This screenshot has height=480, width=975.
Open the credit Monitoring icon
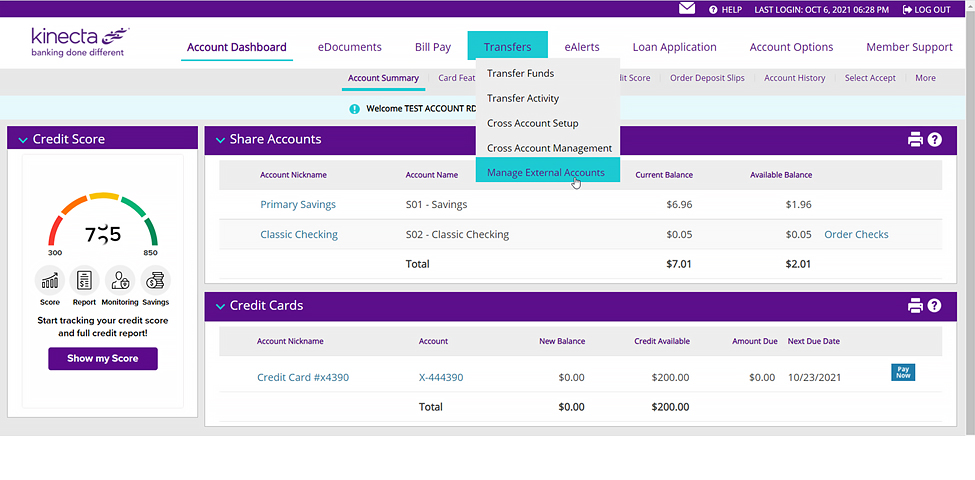tap(120, 281)
